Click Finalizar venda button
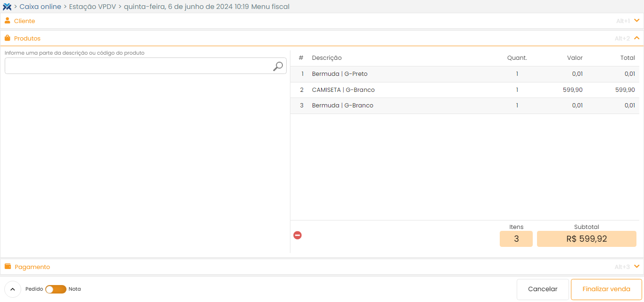This screenshot has height=302, width=644. pyautogui.click(x=606, y=289)
